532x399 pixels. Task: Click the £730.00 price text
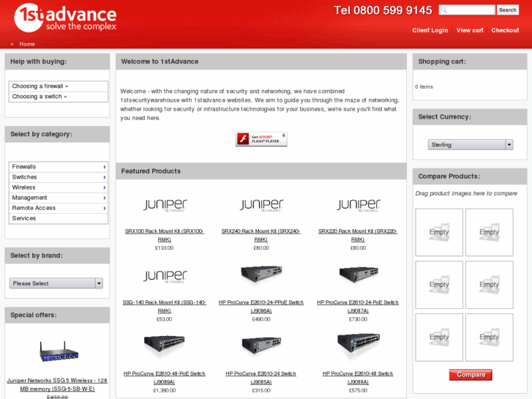click(358, 319)
